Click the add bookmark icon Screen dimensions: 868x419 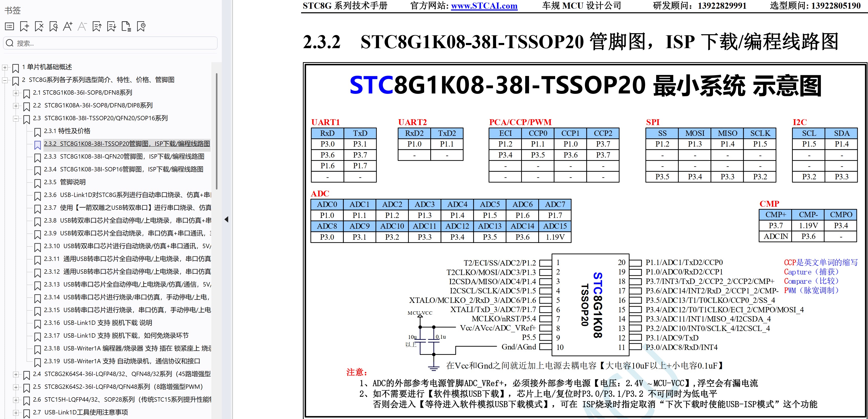tap(24, 26)
